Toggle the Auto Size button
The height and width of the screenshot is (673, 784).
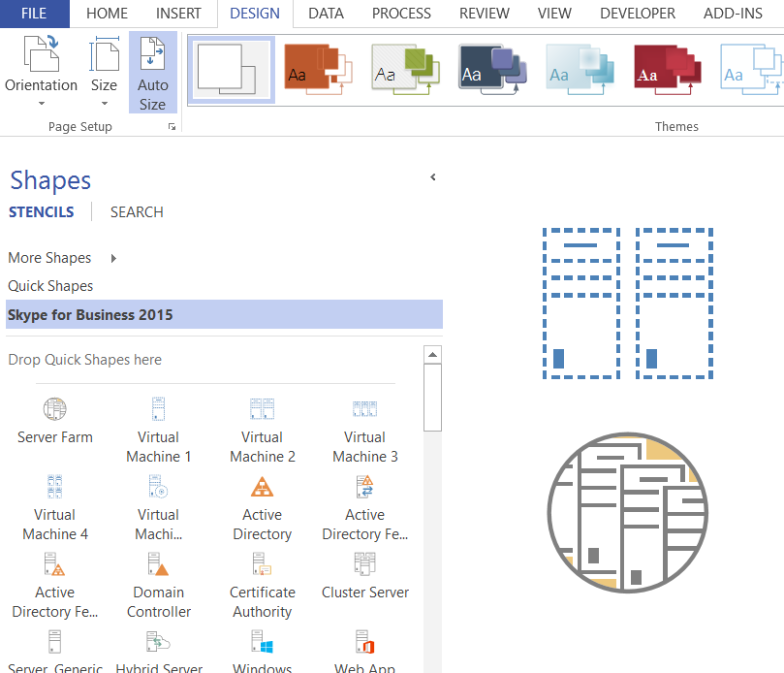tap(153, 73)
